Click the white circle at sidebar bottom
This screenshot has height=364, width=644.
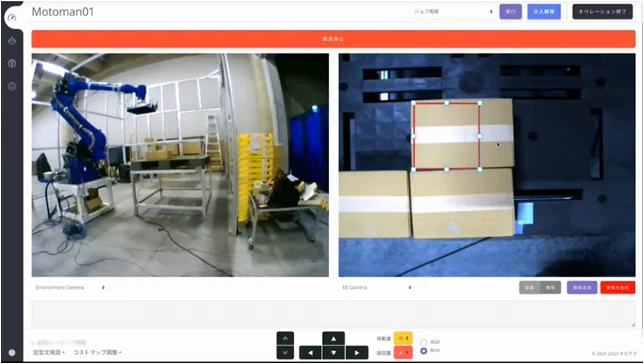pyautogui.click(x=12, y=352)
